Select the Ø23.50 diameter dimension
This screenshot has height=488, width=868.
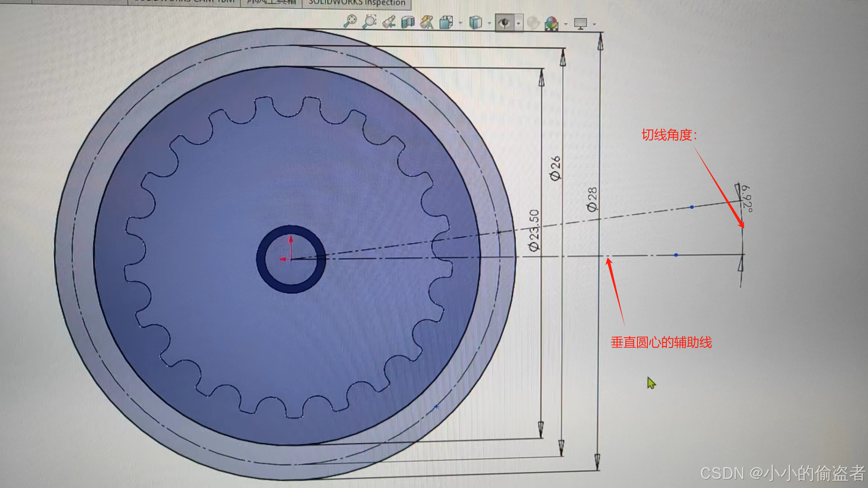coord(534,230)
